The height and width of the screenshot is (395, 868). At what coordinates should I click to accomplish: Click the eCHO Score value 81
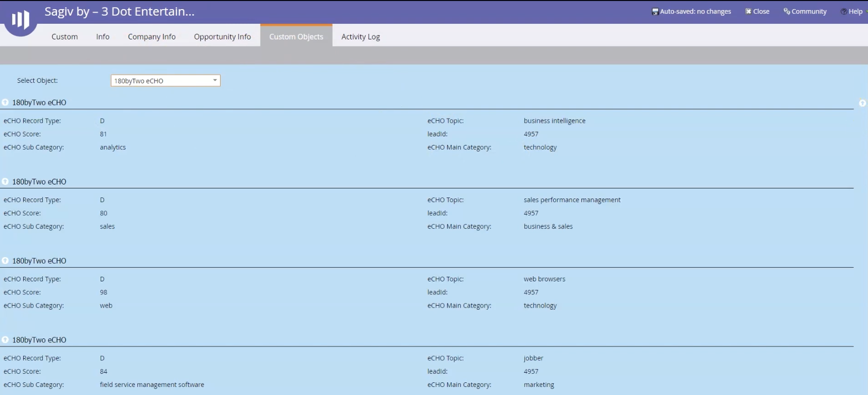[103, 134]
